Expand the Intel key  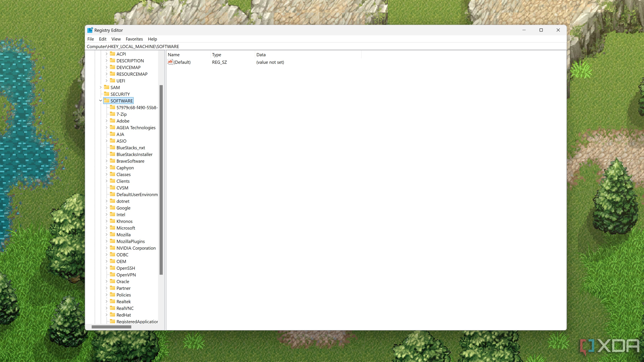tap(106, 215)
